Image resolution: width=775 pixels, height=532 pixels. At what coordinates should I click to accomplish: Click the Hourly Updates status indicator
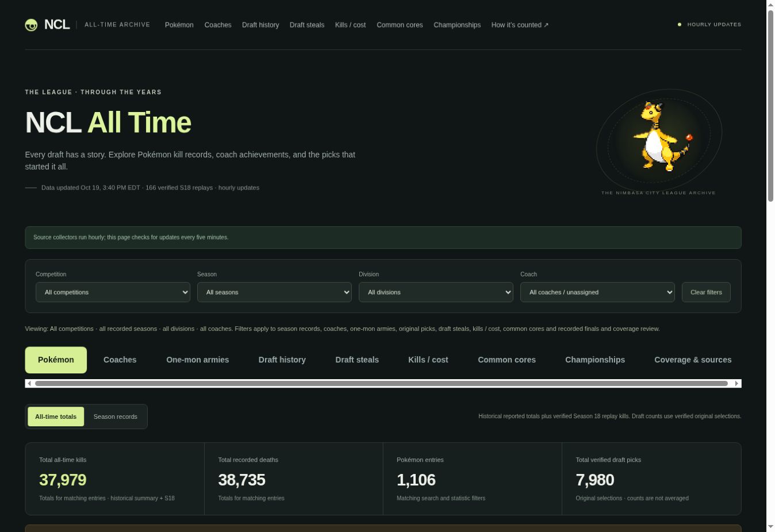709,25
